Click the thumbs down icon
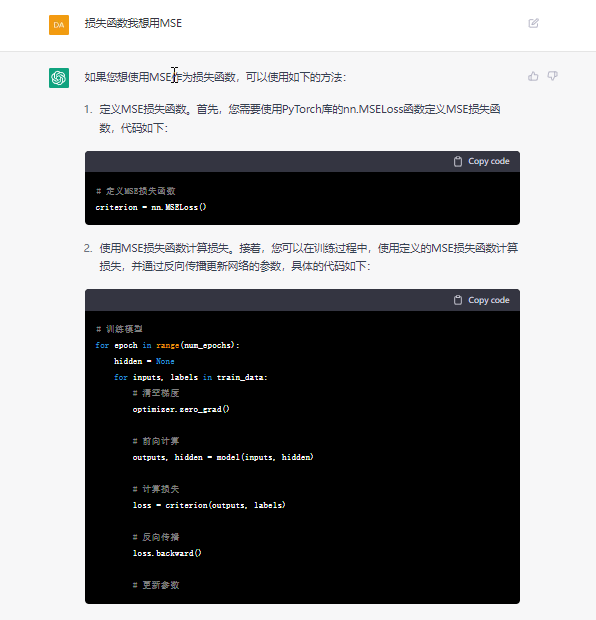Viewport: 596px width, 620px height. (552, 76)
